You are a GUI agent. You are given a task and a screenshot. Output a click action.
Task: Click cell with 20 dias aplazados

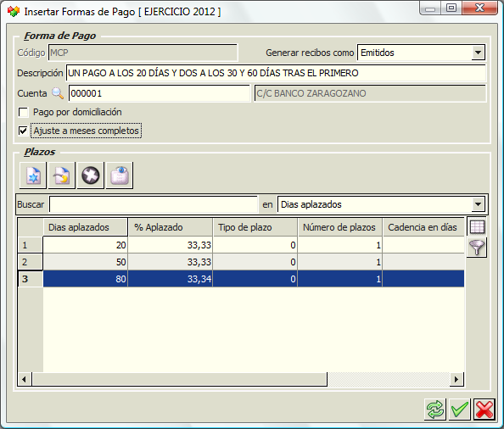coord(85,245)
